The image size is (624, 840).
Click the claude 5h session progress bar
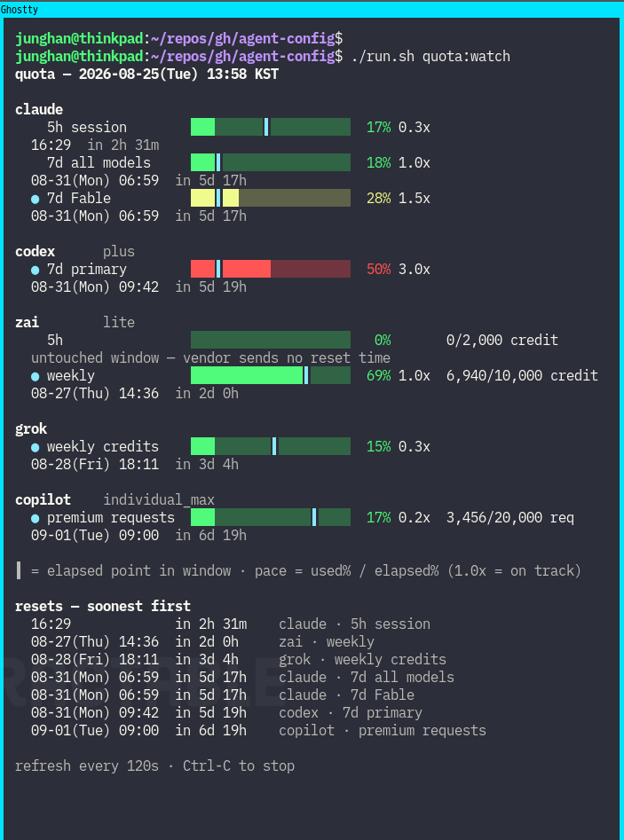(x=271, y=127)
